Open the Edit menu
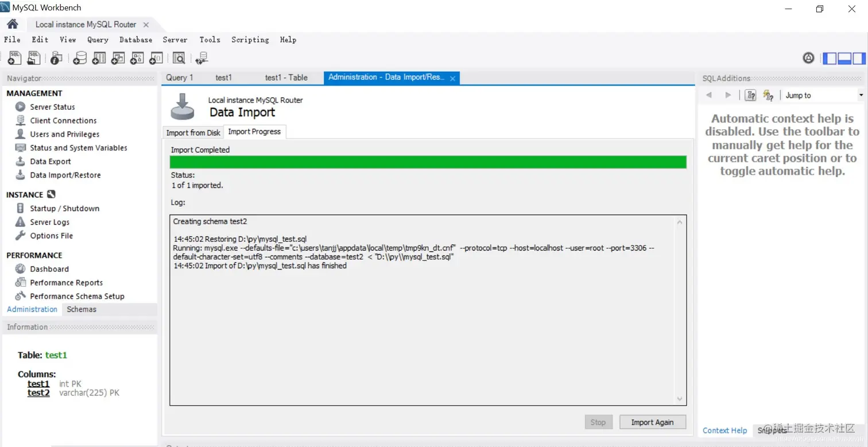Screen dimensions: 868x447 tap(40, 40)
